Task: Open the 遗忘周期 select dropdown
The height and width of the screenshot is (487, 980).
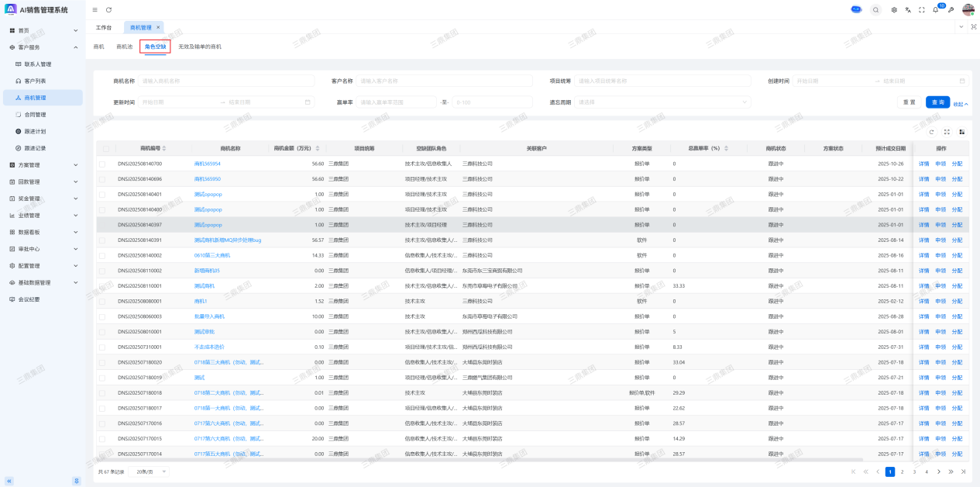Action: (662, 102)
